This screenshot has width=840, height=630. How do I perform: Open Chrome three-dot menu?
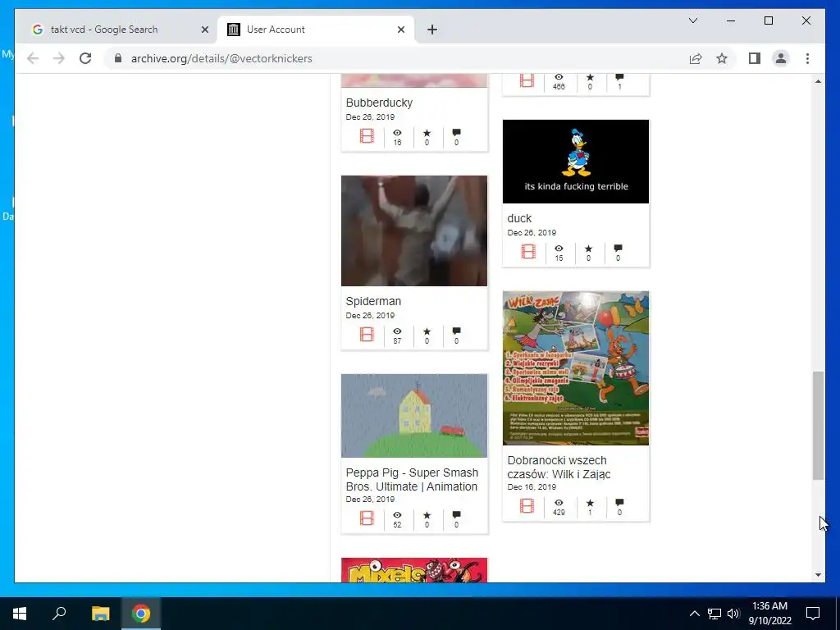(x=807, y=58)
